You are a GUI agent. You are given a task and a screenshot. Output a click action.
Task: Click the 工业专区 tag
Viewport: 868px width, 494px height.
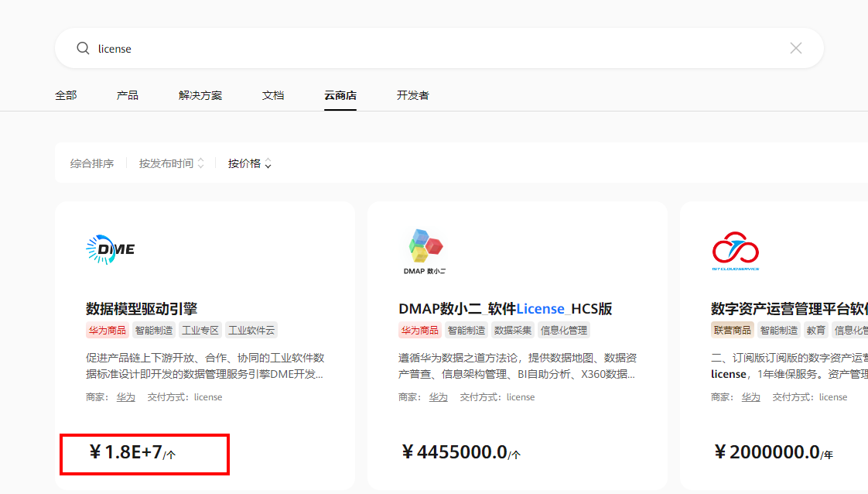click(200, 330)
